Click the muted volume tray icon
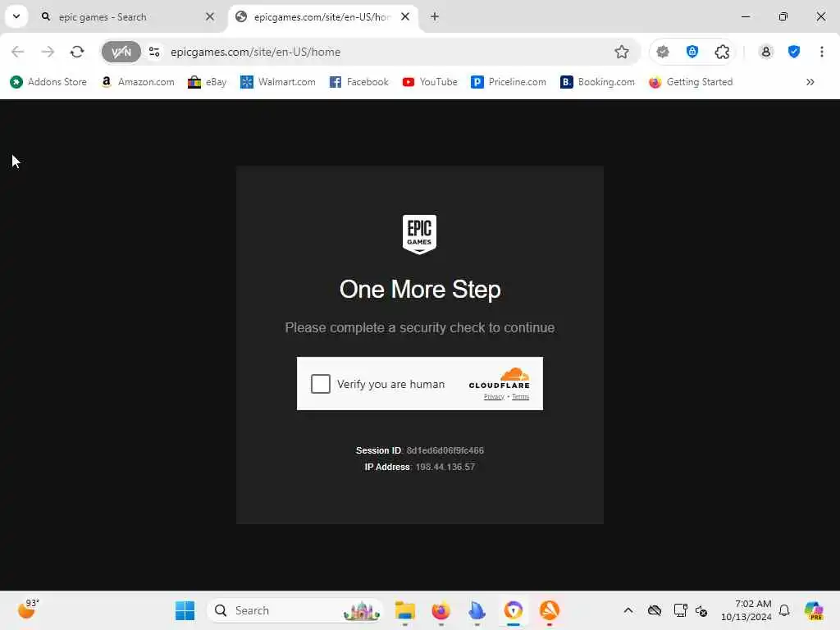840x630 pixels. coord(701,610)
